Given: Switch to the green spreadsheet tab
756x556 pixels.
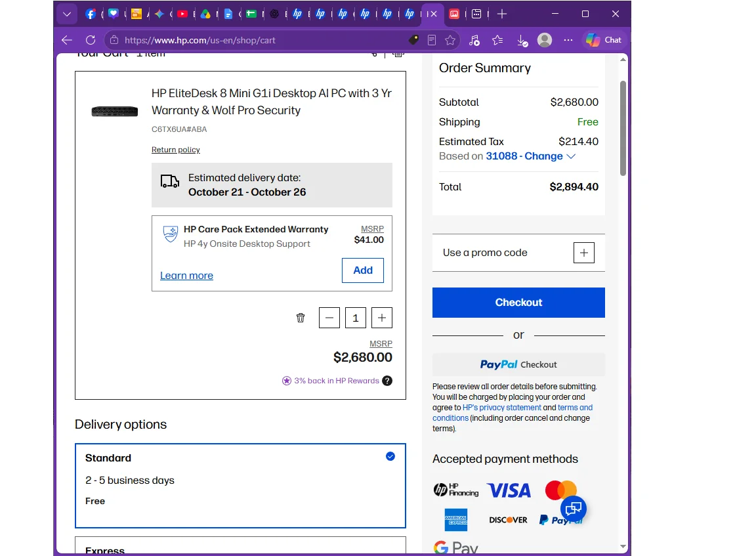Looking at the screenshot, I should (251, 14).
